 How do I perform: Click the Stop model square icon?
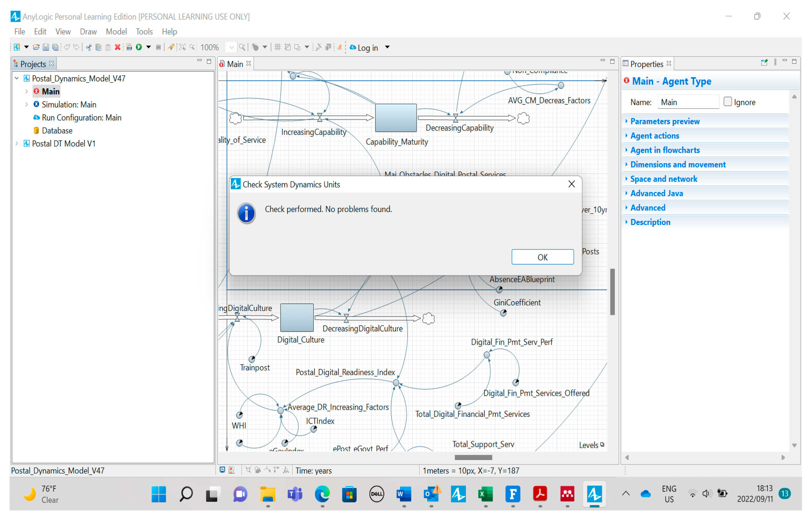(x=158, y=47)
